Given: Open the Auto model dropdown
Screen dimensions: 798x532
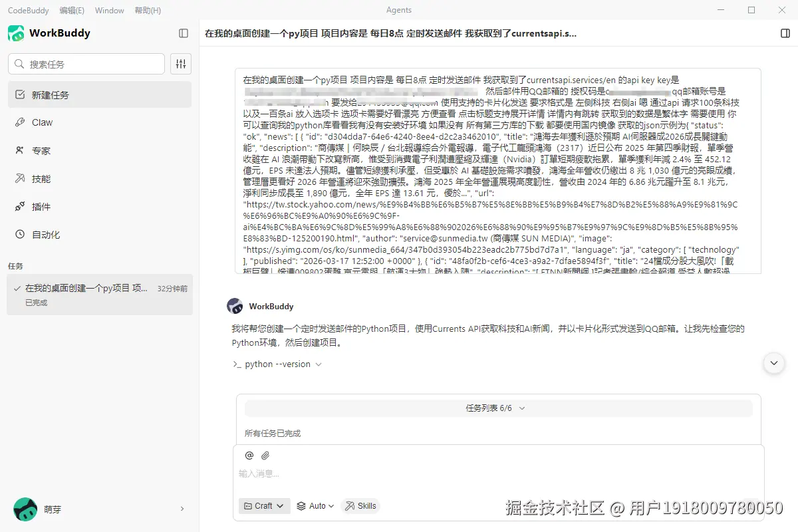Looking at the screenshot, I should [x=315, y=506].
